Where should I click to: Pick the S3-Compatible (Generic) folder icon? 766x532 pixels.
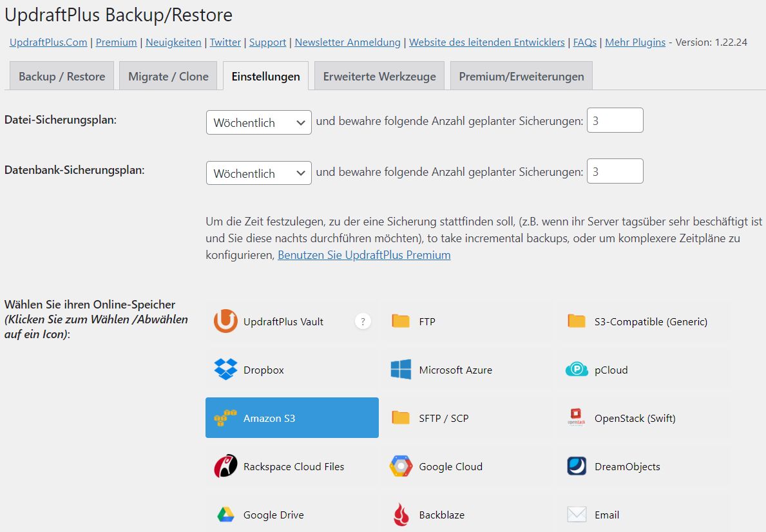click(577, 321)
